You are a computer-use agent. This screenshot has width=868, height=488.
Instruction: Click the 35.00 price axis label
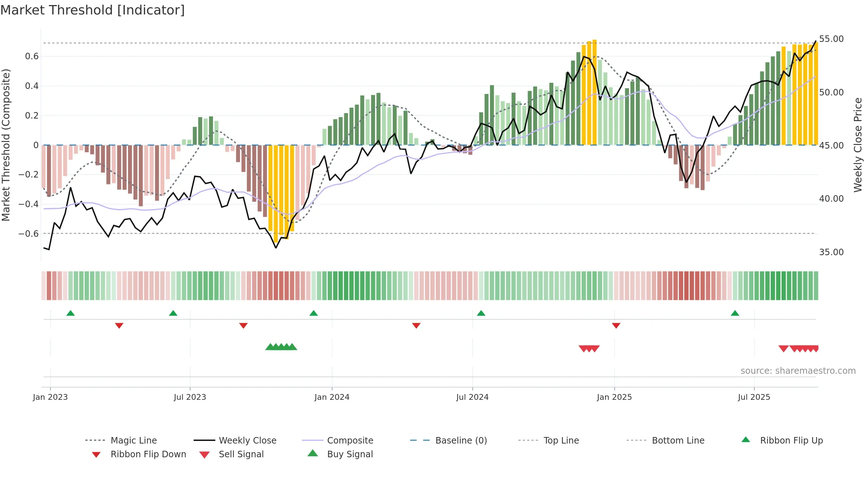click(831, 252)
